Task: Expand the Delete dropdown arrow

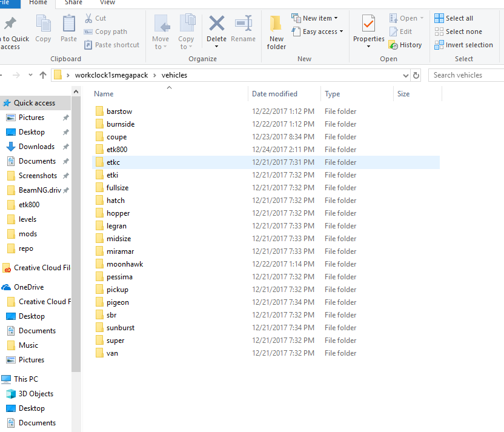Action: coord(216,47)
